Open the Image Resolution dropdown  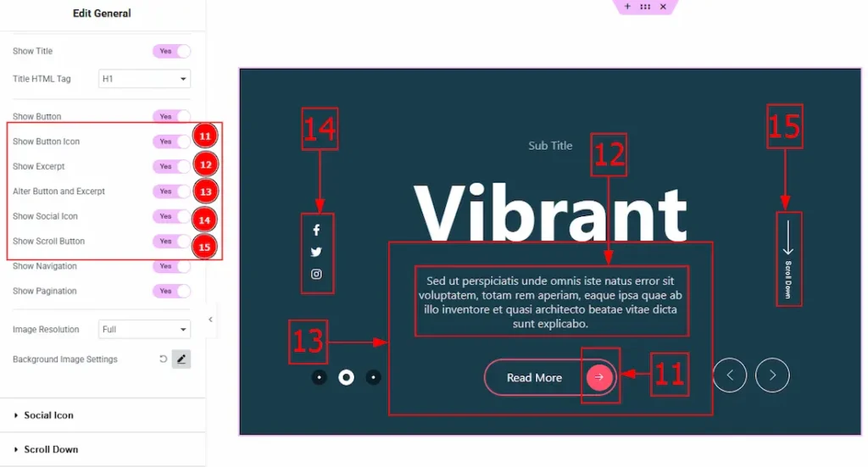pos(144,330)
